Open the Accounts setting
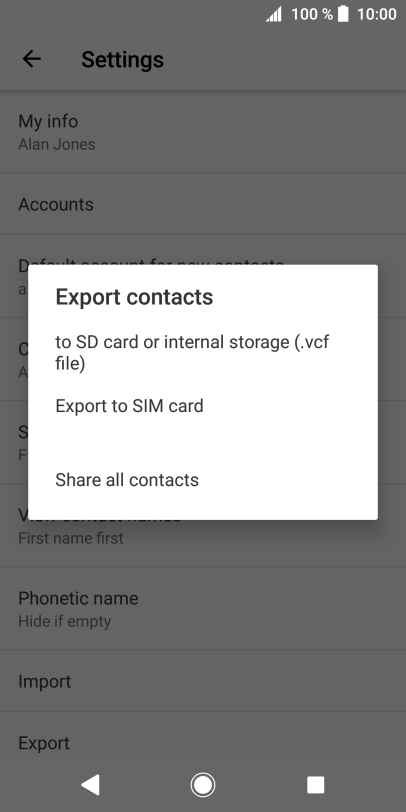The image size is (406, 812). pos(203,204)
